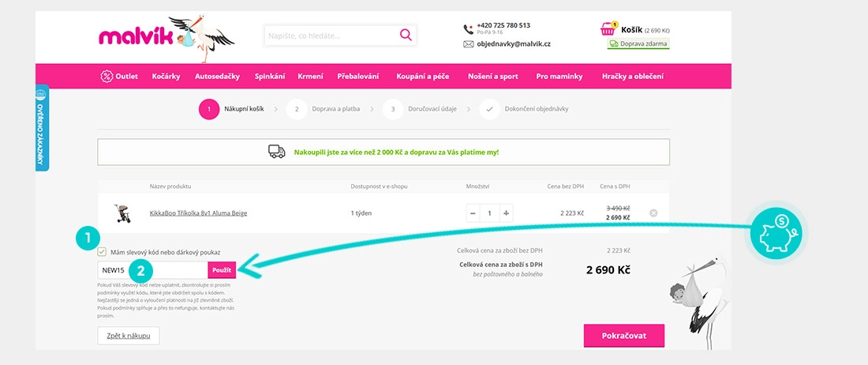Apply the code with the Použít button
The width and height of the screenshot is (868, 365).
(222, 270)
